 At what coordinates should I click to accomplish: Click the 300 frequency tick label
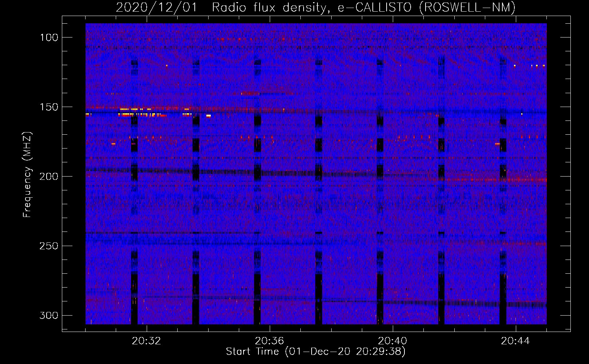[x=49, y=316]
